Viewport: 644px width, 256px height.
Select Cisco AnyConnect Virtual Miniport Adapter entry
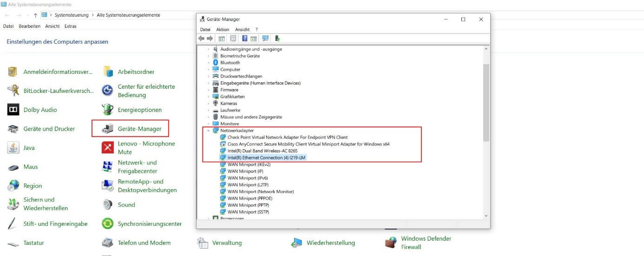309,144
